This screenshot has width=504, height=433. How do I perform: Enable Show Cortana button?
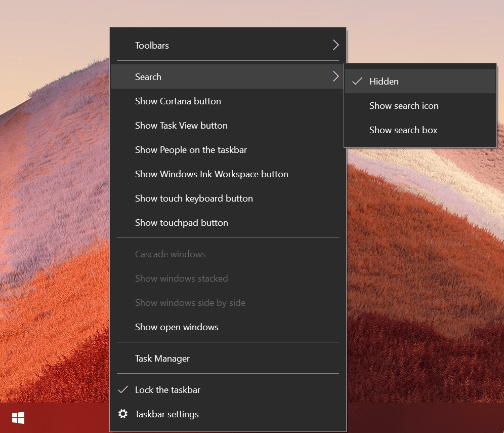coord(178,101)
